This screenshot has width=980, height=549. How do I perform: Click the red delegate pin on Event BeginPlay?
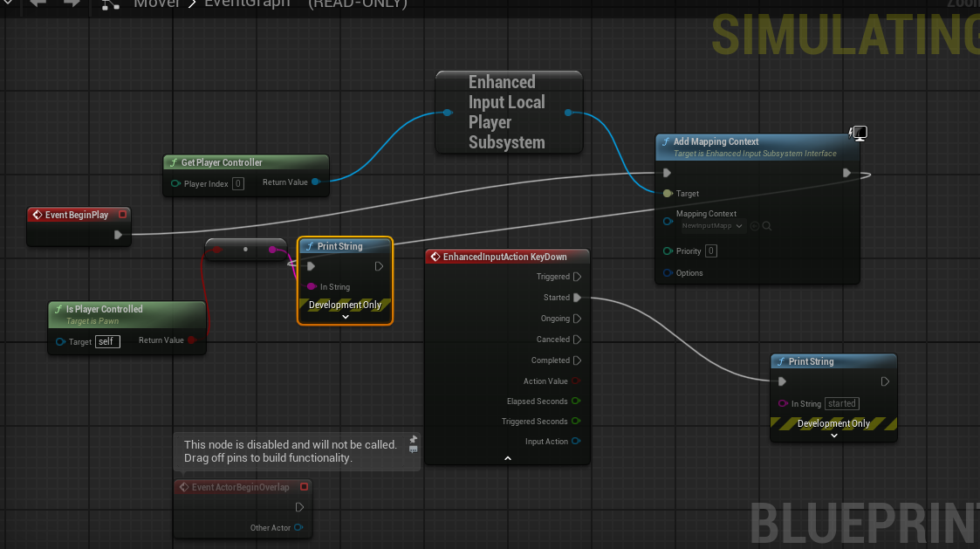coord(123,215)
